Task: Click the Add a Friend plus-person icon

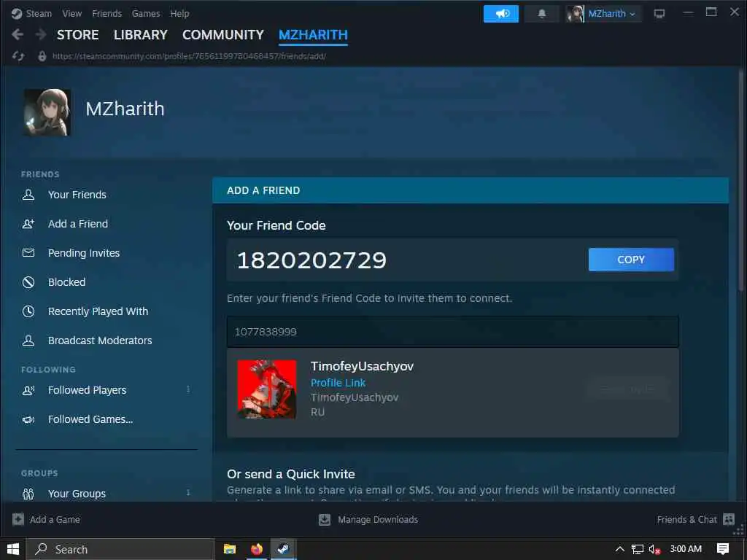Action: click(28, 223)
